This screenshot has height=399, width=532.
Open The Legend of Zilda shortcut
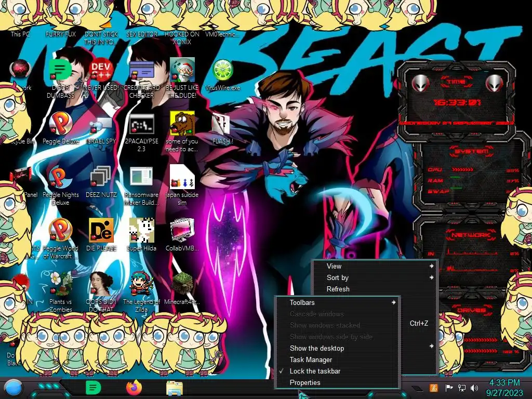pos(141,284)
